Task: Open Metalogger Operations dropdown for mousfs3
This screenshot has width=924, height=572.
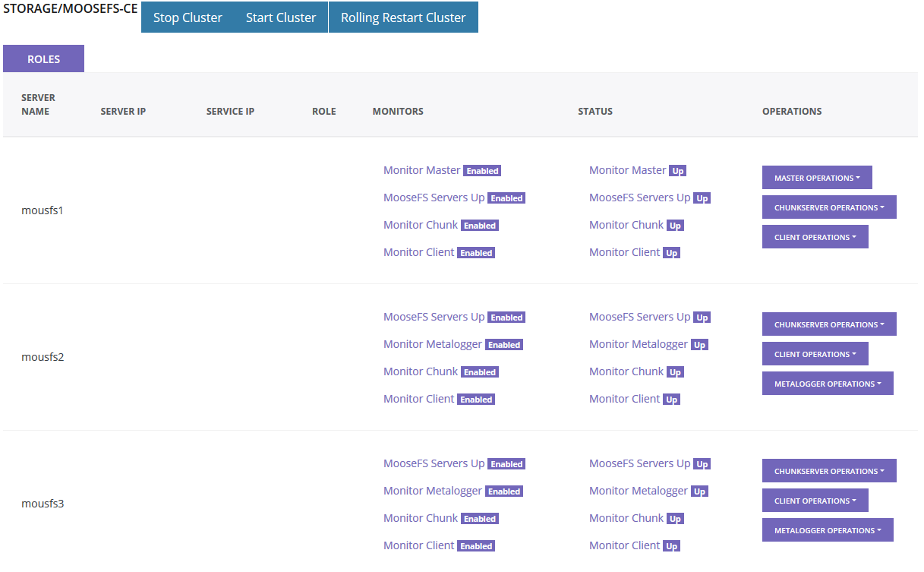Action: 828,530
